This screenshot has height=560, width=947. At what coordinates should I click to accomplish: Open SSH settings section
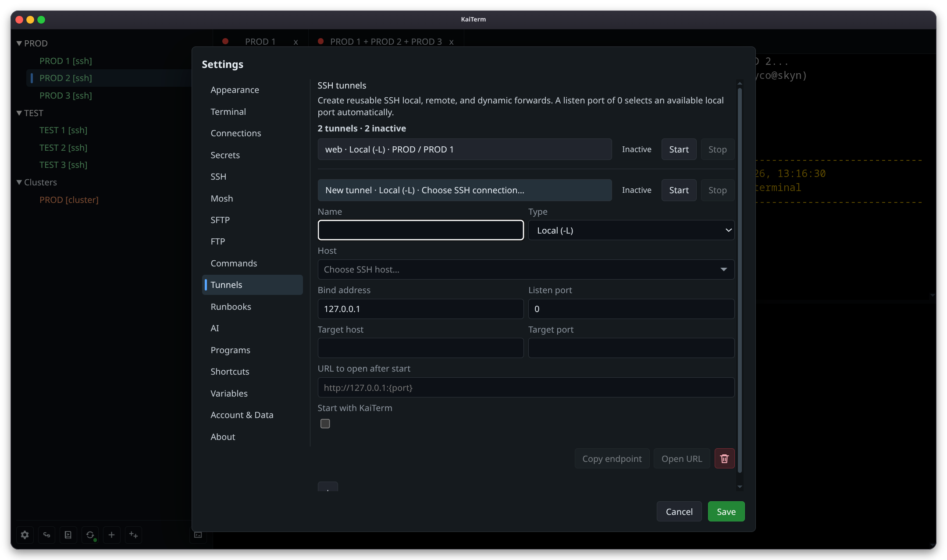[x=253, y=177]
